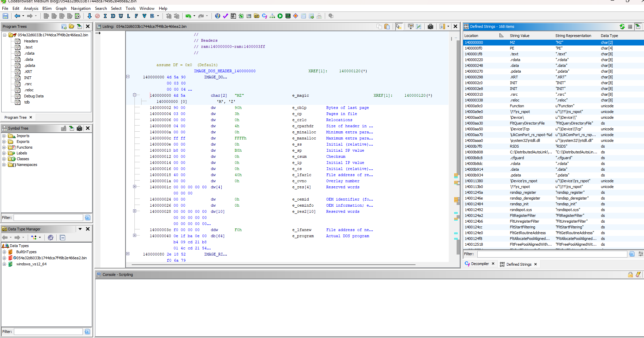Open the Analysis menu
644x338 pixels.
[31, 8]
